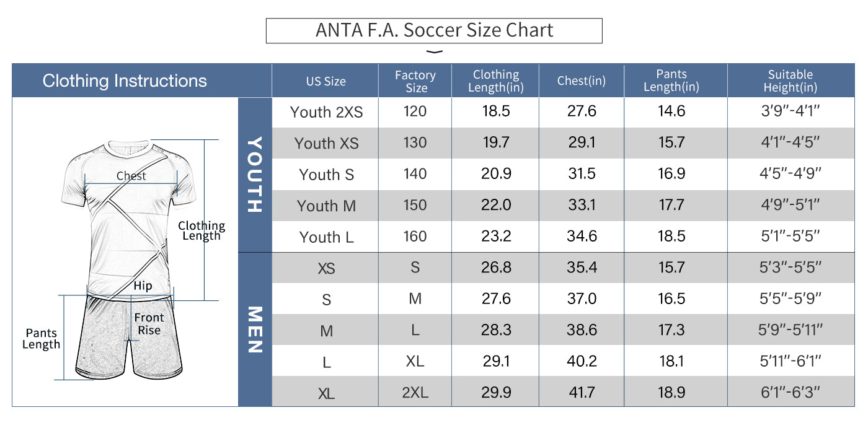Click the small chevron below the chart title
868x423 pixels.
436,52
